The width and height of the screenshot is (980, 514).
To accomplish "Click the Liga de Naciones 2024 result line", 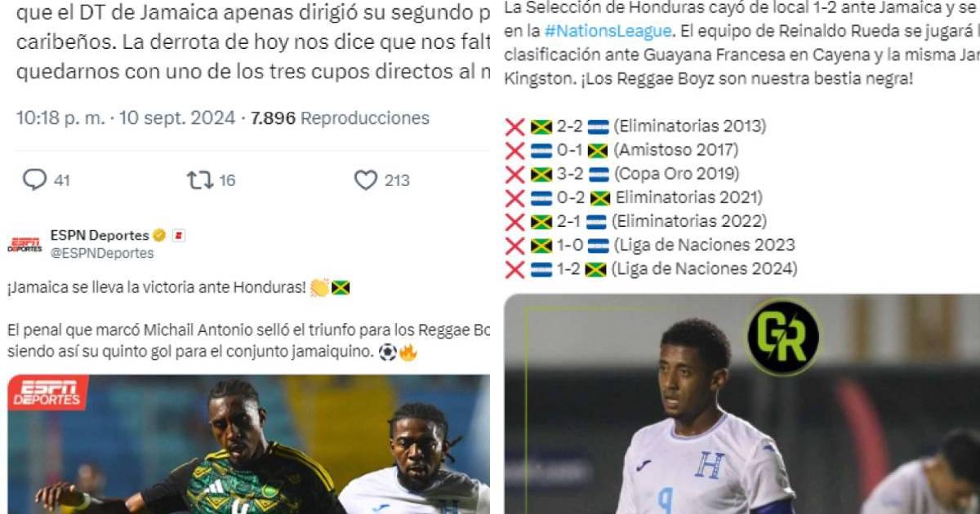I will point(651,268).
